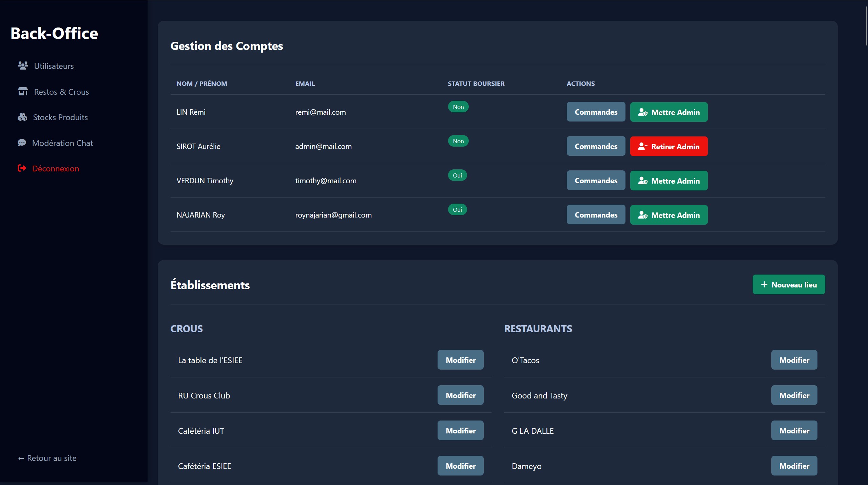Screen dimensions: 868x485
Task: Edit Cafétéria IUT establishment
Action: coord(461,431)
